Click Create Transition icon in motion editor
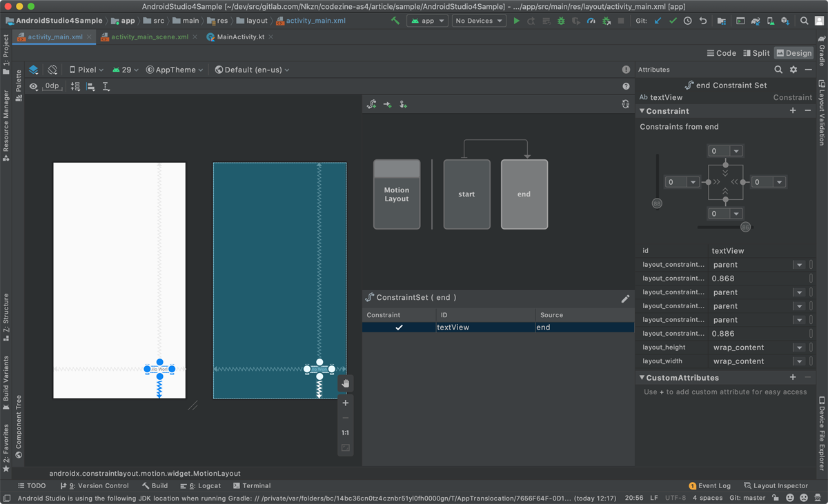 tap(388, 104)
